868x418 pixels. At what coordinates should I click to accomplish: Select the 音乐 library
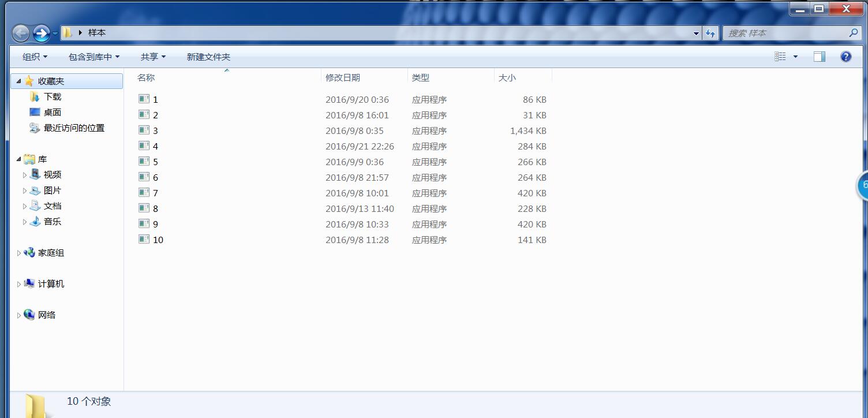[53, 222]
